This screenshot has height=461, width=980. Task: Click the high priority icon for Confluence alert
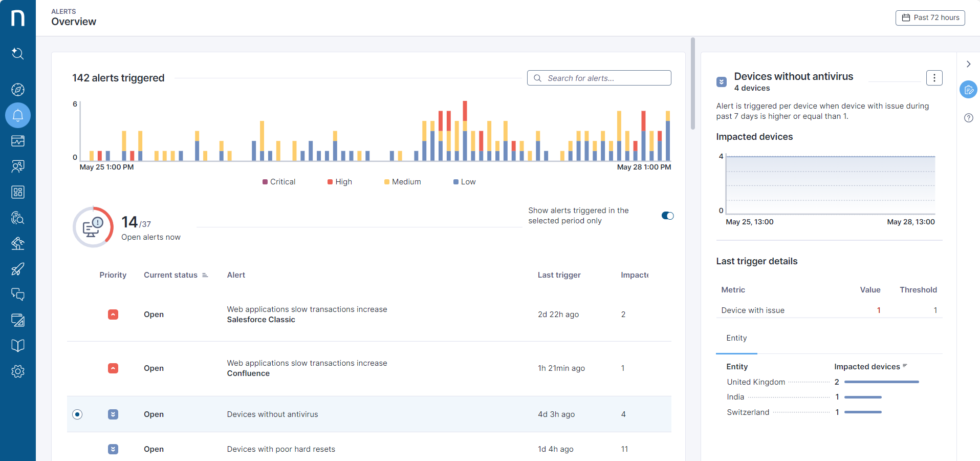click(113, 368)
